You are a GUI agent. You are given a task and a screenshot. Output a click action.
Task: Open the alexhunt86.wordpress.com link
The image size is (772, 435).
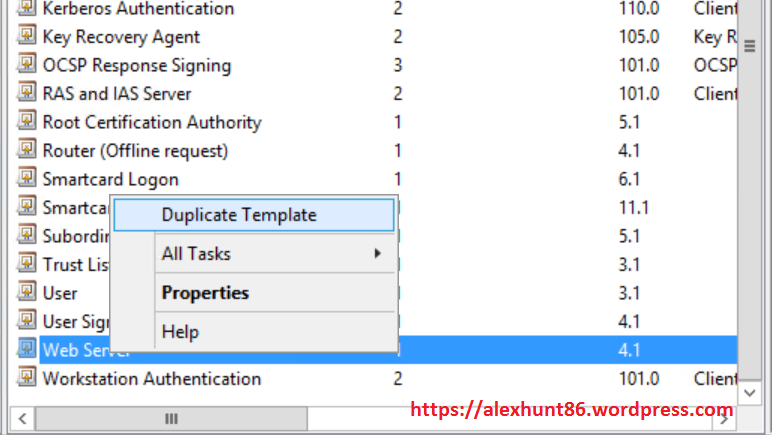coord(572,410)
